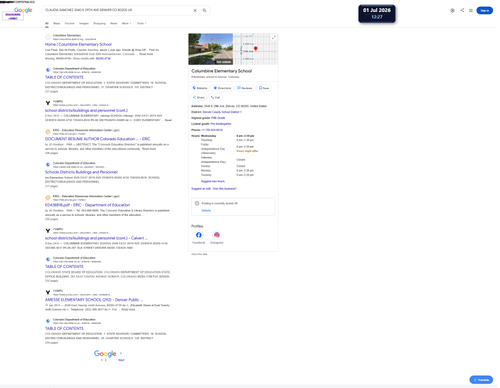
Task: Open the Images tab
Action: click(84, 23)
